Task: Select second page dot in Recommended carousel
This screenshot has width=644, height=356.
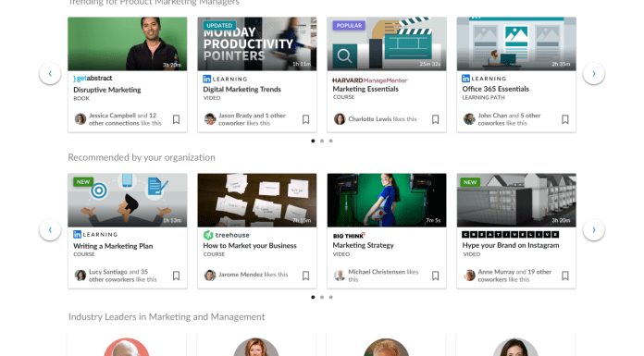Action: click(322, 297)
